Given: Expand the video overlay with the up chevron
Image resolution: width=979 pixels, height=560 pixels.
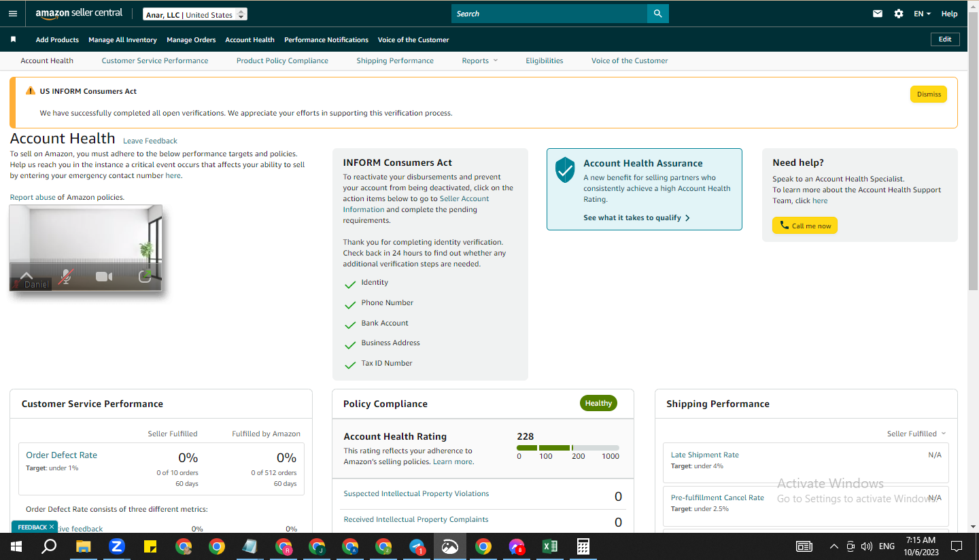Looking at the screenshot, I should [x=27, y=275].
